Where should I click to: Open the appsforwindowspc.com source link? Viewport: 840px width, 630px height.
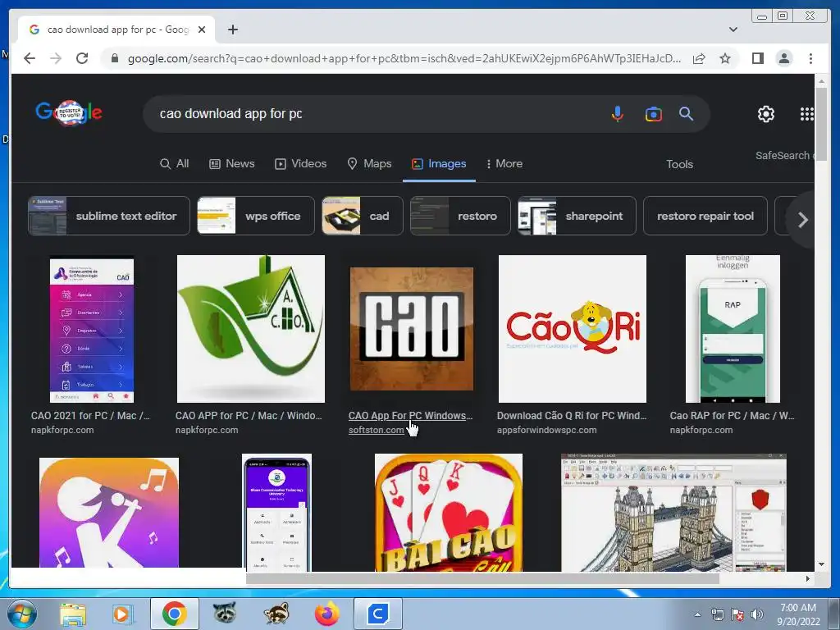pyautogui.click(x=546, y=430)
